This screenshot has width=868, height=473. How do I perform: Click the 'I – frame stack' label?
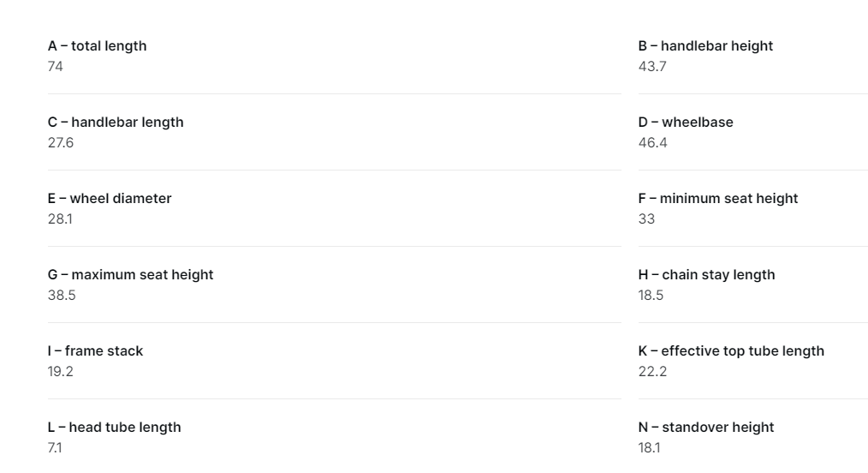[x=95, y=351]
